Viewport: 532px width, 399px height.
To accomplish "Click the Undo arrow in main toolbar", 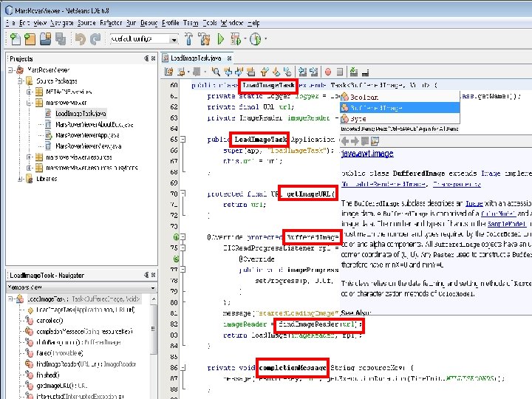I will [81, 39].
